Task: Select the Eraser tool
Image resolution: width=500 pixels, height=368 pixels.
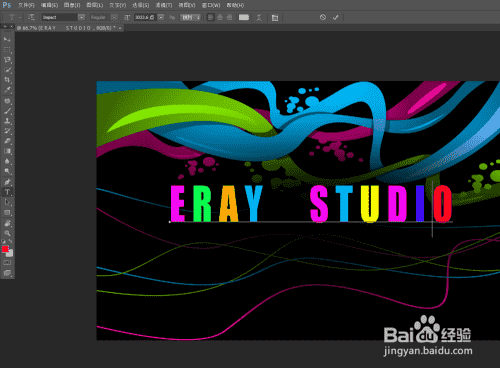Action: point(7,141)
